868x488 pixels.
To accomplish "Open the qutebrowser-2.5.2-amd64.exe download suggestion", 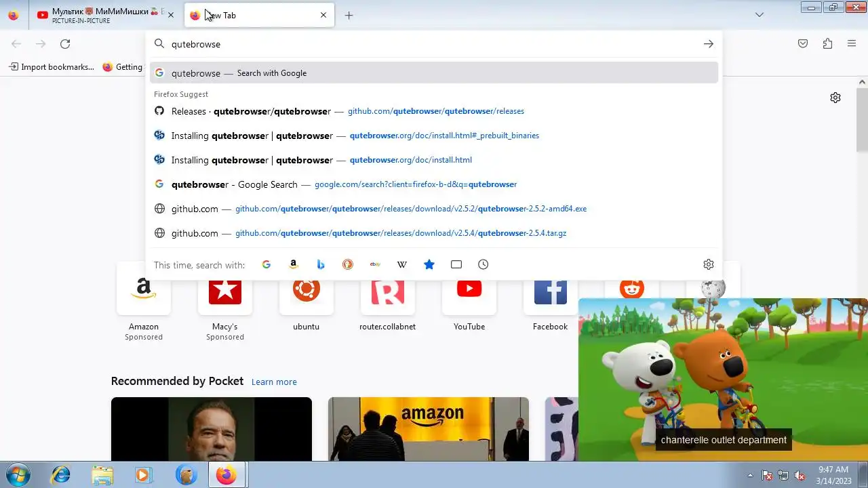I will click(x=434, y=209).
